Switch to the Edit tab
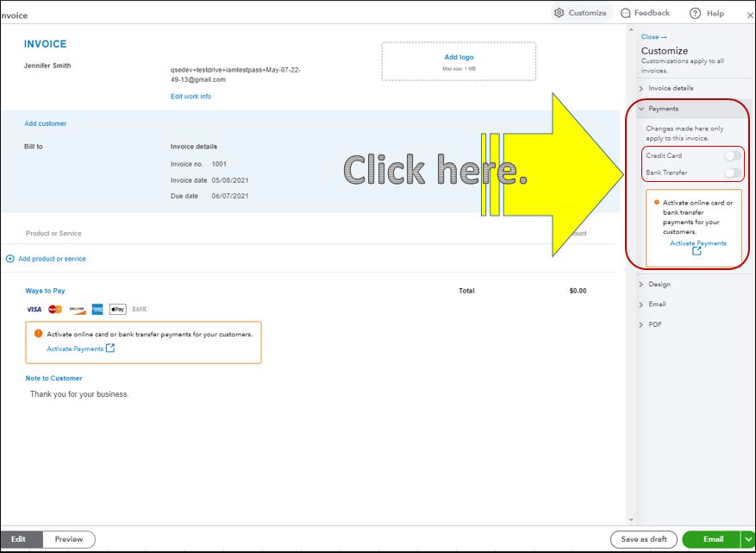 click(20, 539)
